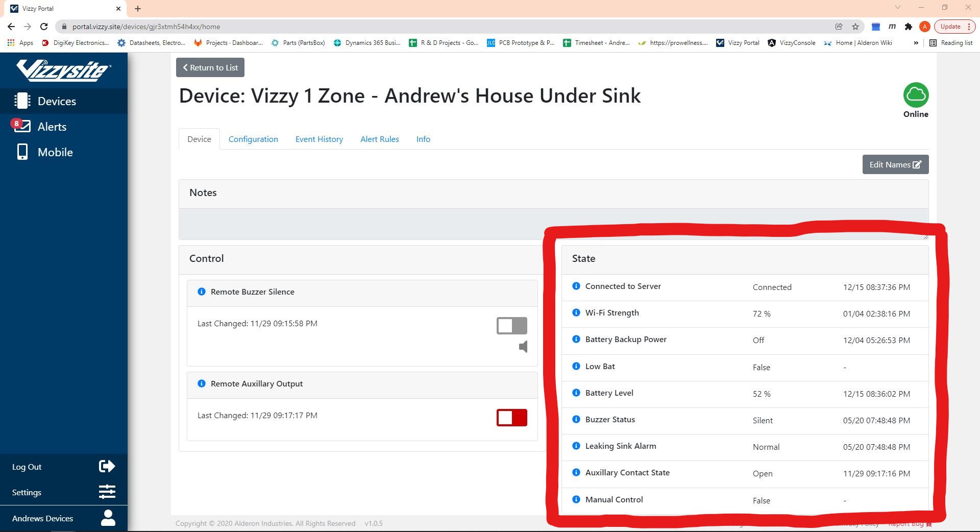Expand hidden bookmarks overflow chevron
Viewport: 980px width, 532px height.
tap(916, 43)
